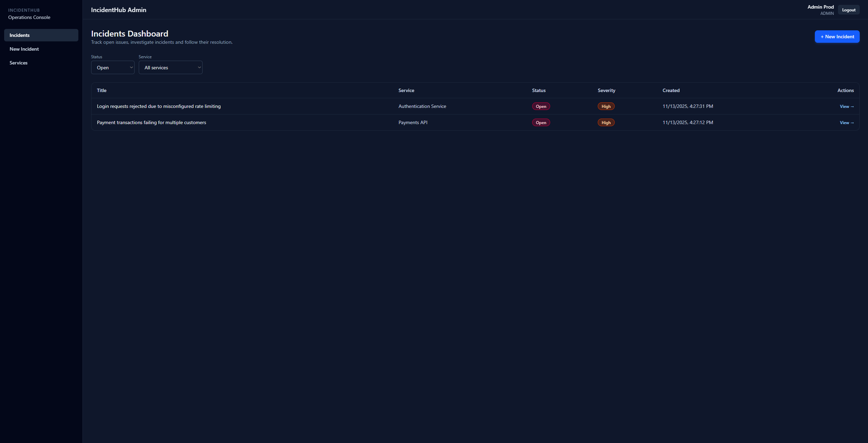Image resolution: width=868 pixels, height=443 pixels.
Task: Click the Open status badge on Authentication Service row
Action: click(x=540, y=106)
